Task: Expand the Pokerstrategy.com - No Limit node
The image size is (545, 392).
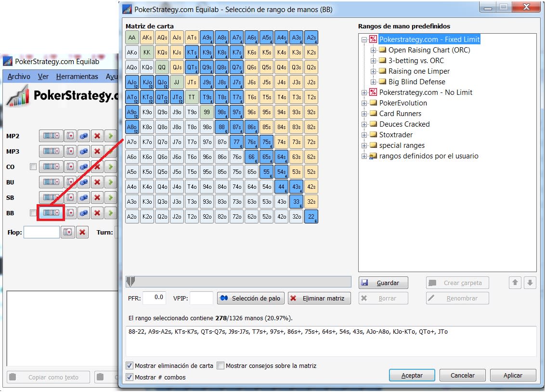Action: 364,92
